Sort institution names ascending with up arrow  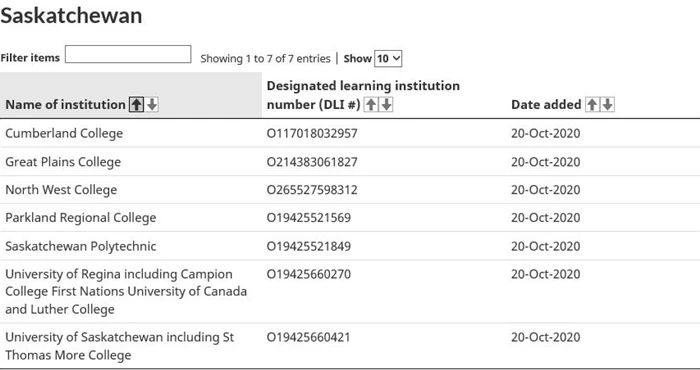tap(137, 104)
